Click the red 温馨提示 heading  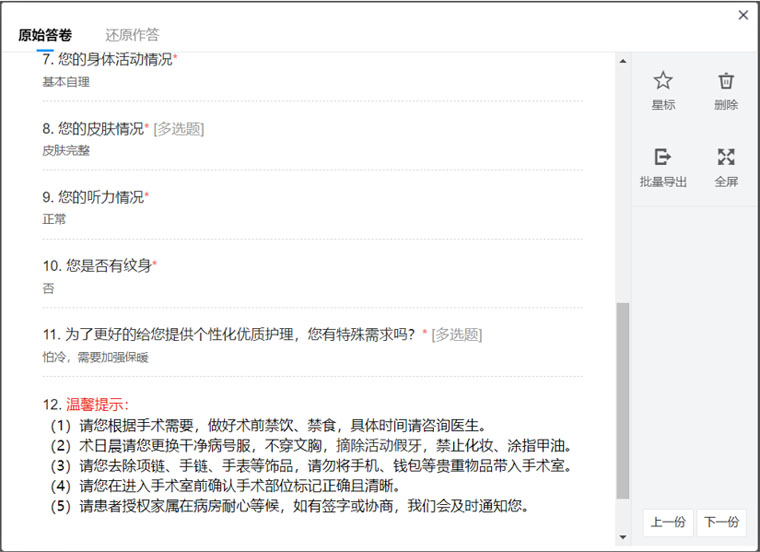(98, 405)
